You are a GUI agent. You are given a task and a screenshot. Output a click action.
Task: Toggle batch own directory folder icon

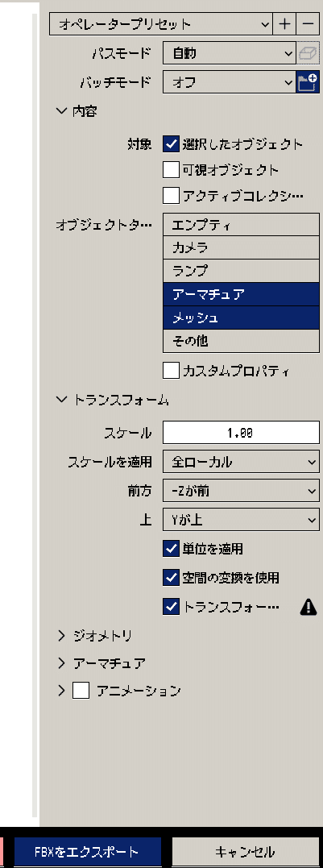[308, 82]
